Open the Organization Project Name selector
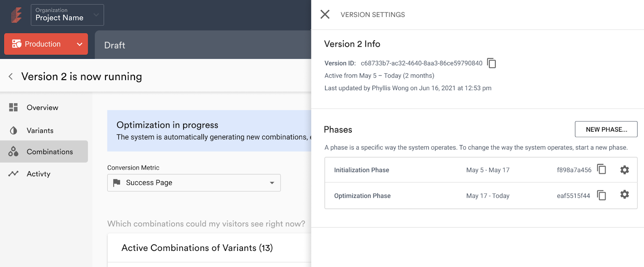 [x=67, y=15]
